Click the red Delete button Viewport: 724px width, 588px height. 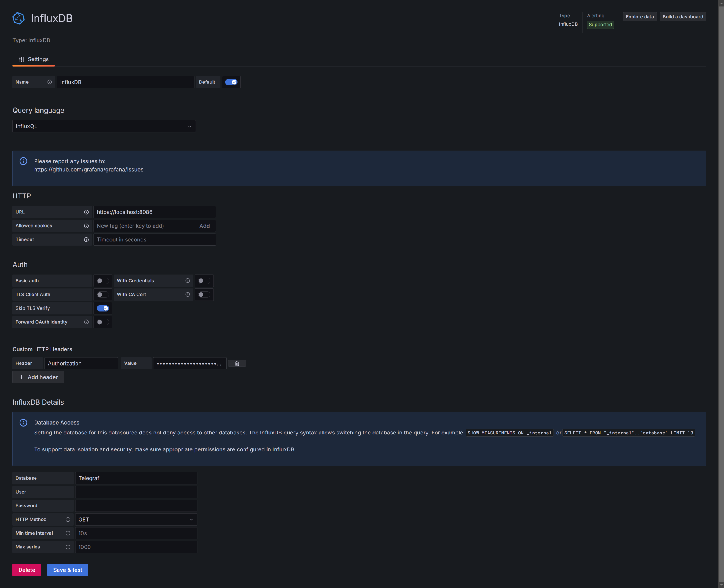click(x=27, y=570)
